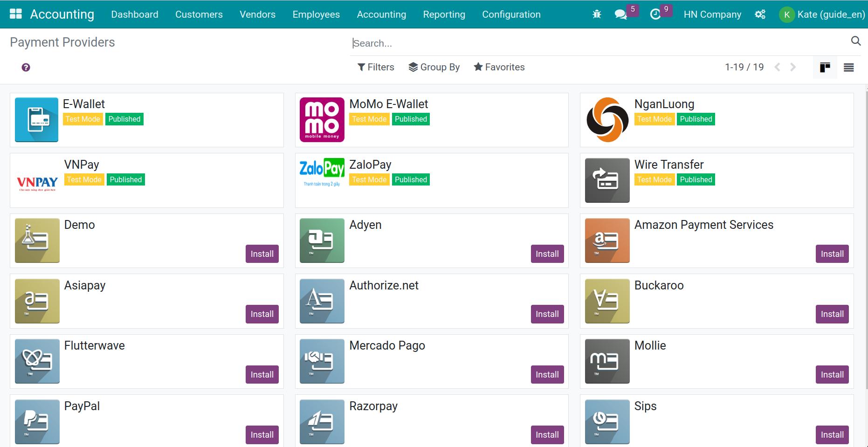Open the Kate user menu

coord(823,14)
